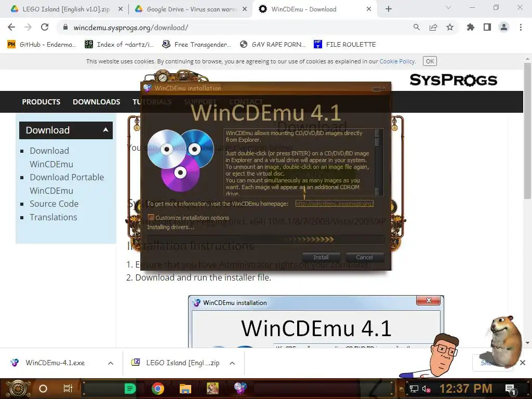The image size is (532, 399).
Task: Click the installer description scrollbar
Action: point(377,162)
